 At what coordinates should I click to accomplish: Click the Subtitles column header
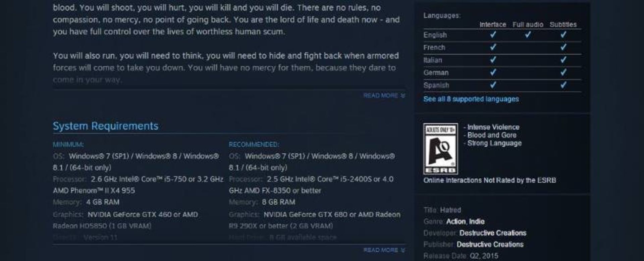click(x=563, y=24)
